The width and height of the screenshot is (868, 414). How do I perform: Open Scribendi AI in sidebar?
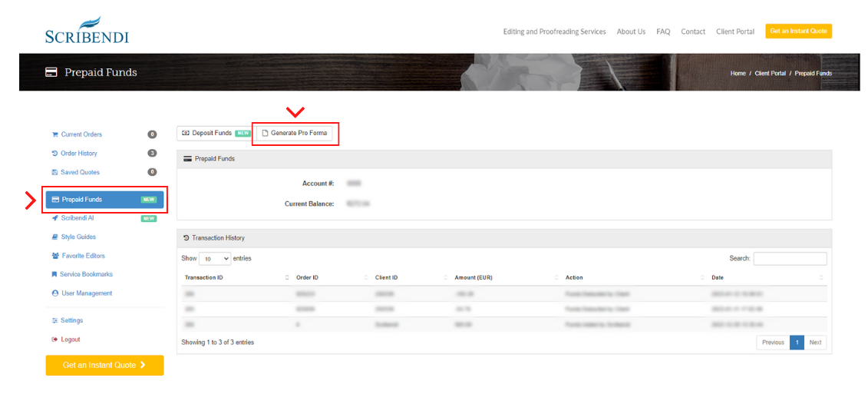(x=77, y=218)
